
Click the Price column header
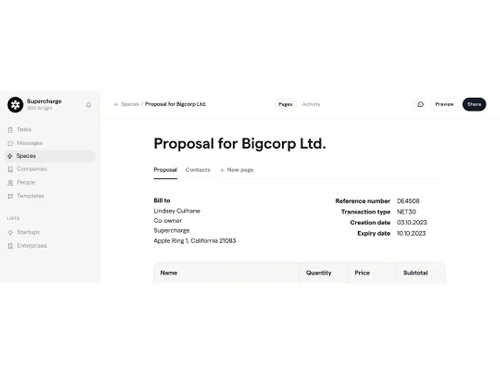point(362,273)
